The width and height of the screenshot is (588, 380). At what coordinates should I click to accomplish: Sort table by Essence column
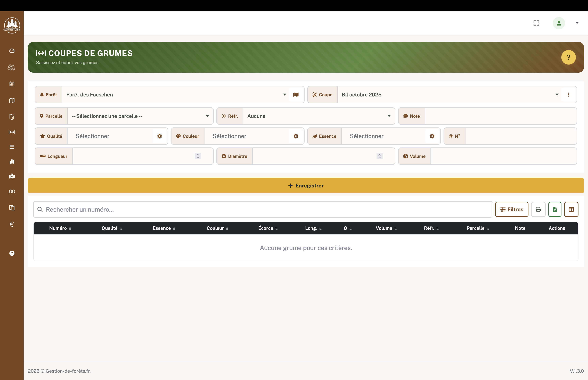164,228
